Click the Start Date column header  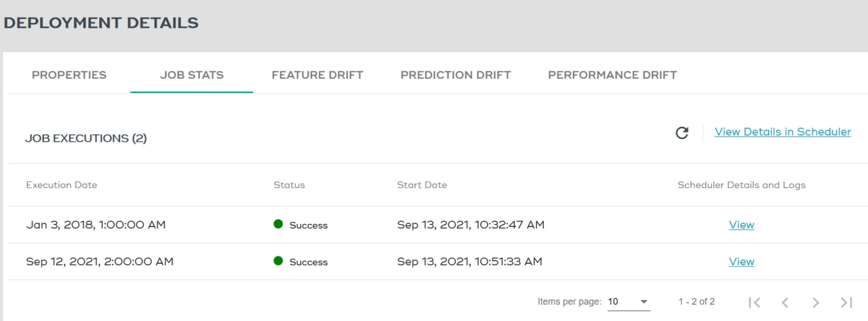[422, 185]
